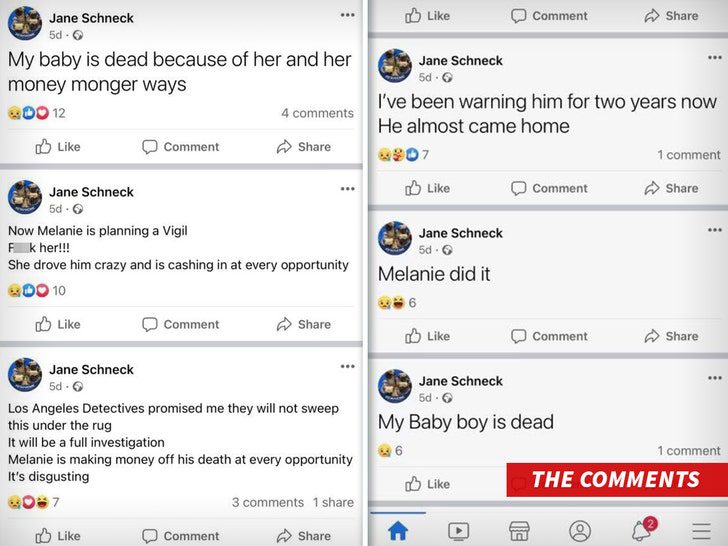Open the '1 share' link on the detectives post
The image size is (728, 546).
[x=333, y=502]
